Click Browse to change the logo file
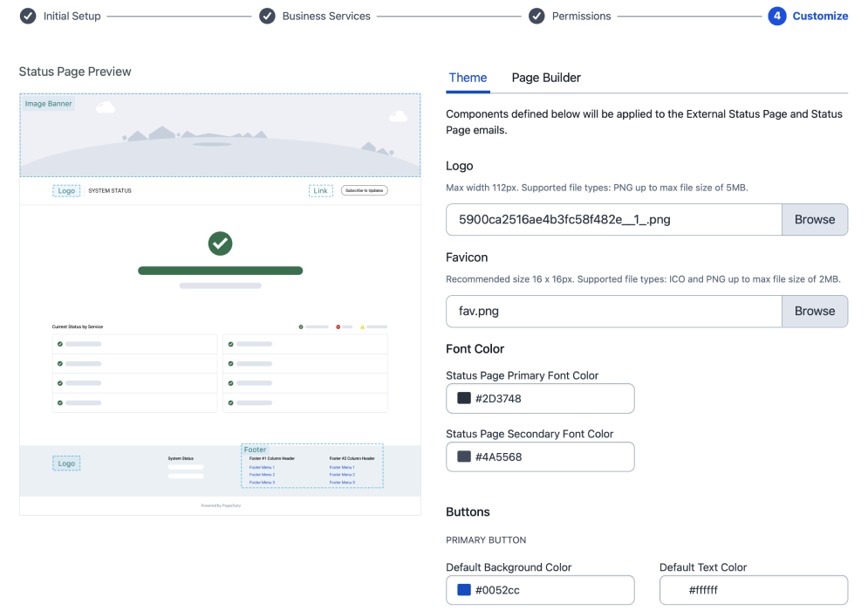Screen dimensions: 868x611 [x=815, y=219]
